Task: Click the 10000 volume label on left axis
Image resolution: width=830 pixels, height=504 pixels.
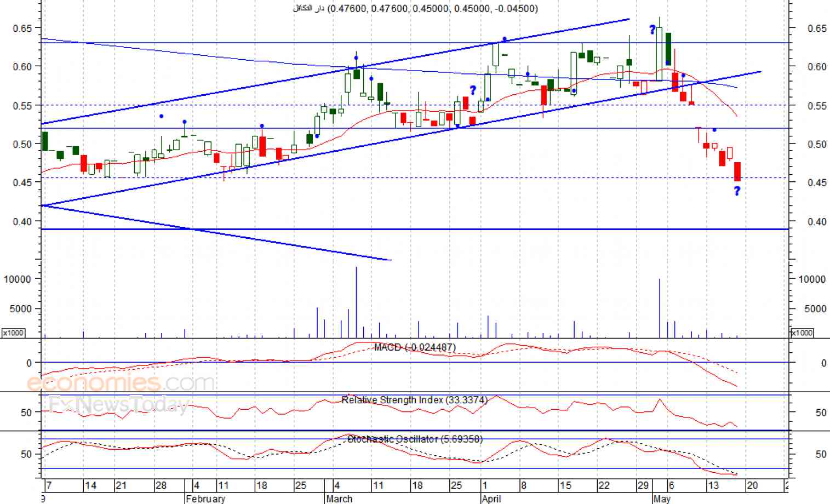Action: tap(18, 279)
